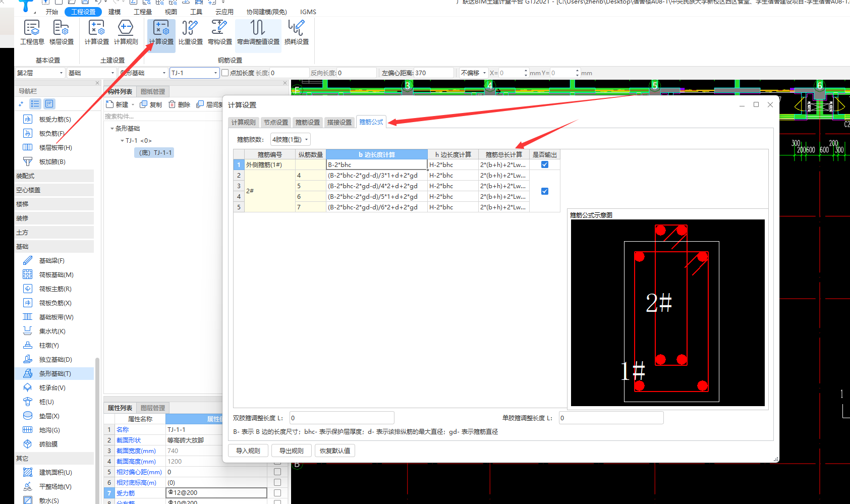
Task: Open 云应用 ribbon tab
Action: coord(224,12)
